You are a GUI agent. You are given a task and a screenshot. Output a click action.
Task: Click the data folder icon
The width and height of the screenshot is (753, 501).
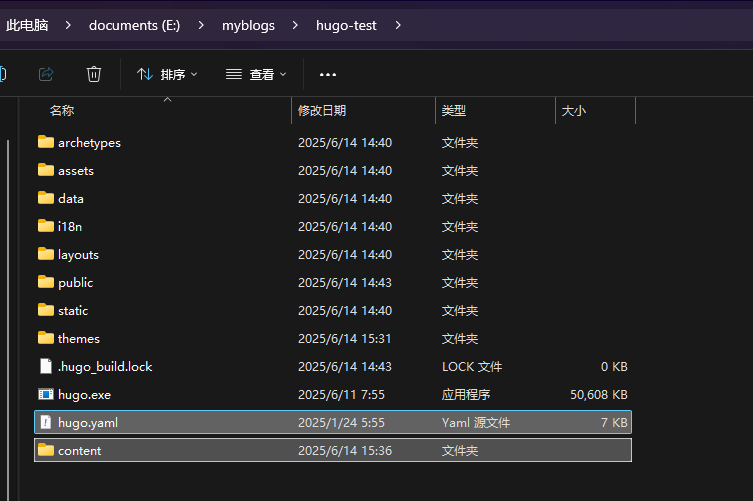click(46, 198)
